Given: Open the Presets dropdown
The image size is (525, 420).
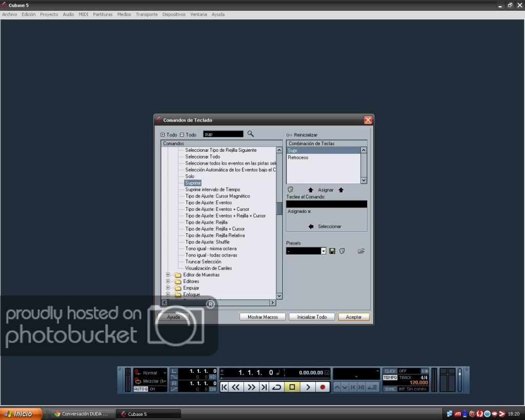Looking at the screenshot, I should pyautogui.click(x=323, y=251).
